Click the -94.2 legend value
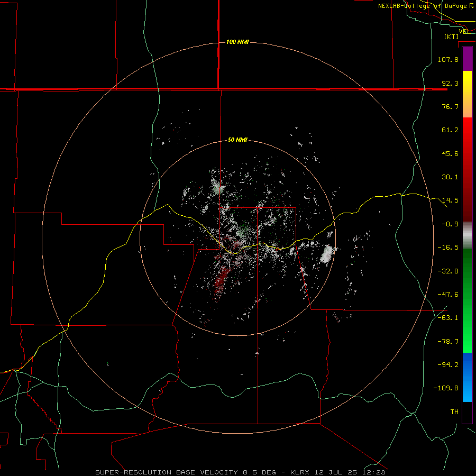 (x=448, y=365)
